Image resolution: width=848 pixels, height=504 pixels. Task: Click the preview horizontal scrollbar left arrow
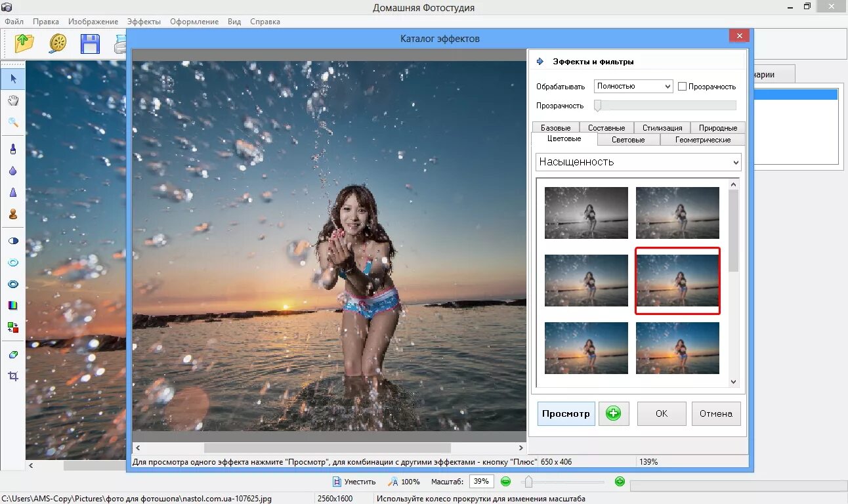coord(138,448)
